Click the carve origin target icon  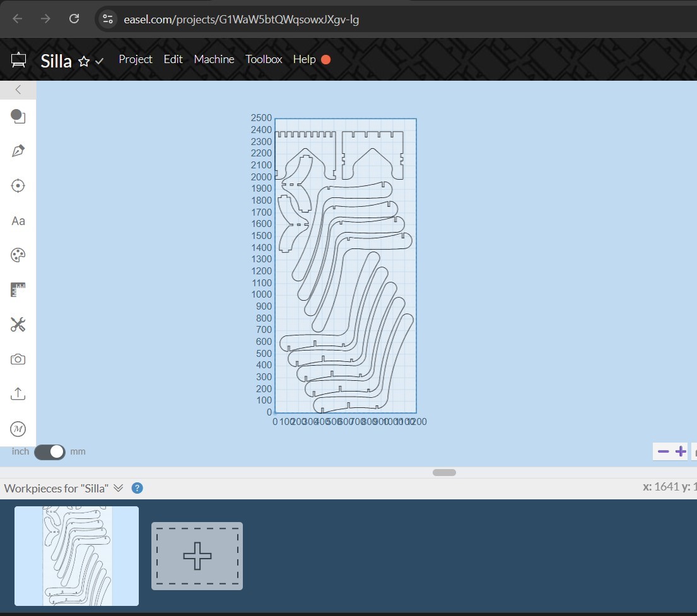(x=18, y=185)
